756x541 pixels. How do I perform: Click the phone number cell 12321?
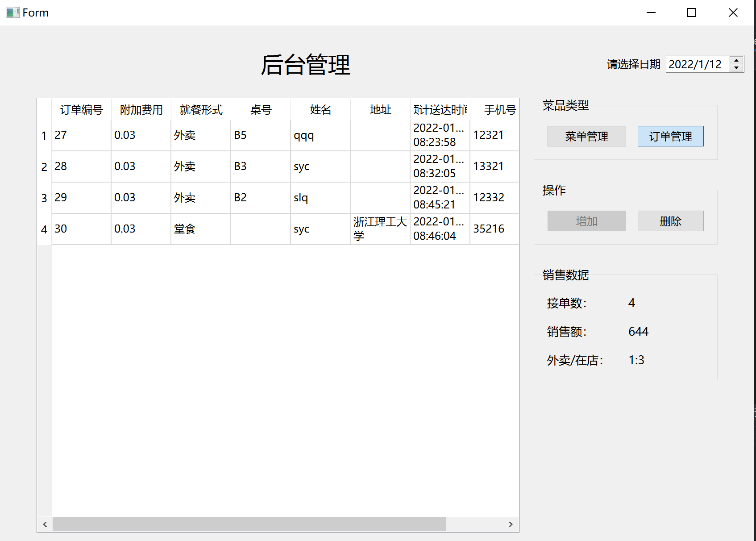click(494, 135)
